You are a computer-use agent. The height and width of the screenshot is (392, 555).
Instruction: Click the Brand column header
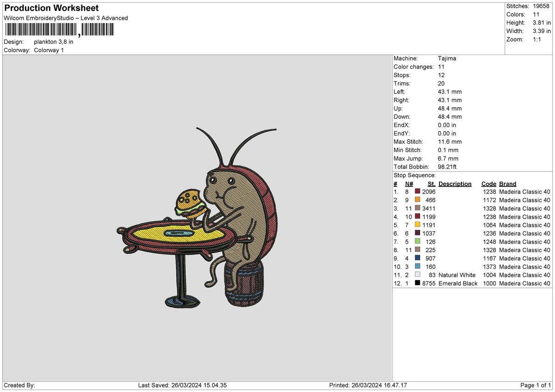coord(508,184)
